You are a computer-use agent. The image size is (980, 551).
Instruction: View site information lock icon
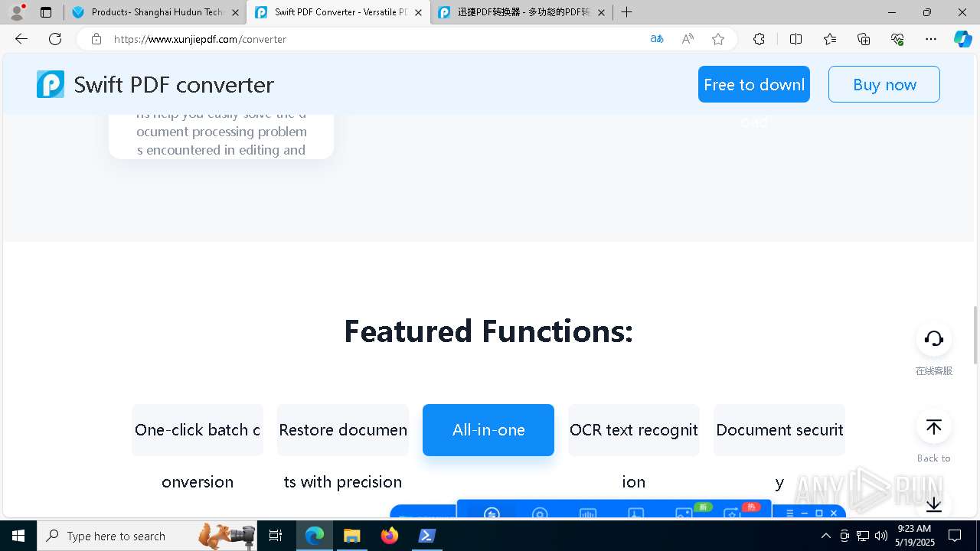click(96, 39)
